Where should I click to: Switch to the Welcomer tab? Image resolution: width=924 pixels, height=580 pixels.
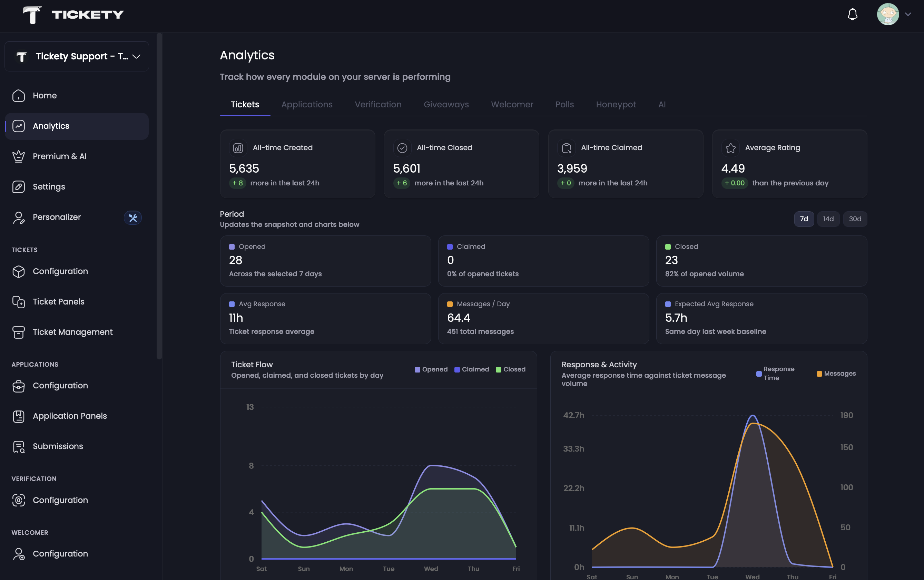[x=512, y=104]
